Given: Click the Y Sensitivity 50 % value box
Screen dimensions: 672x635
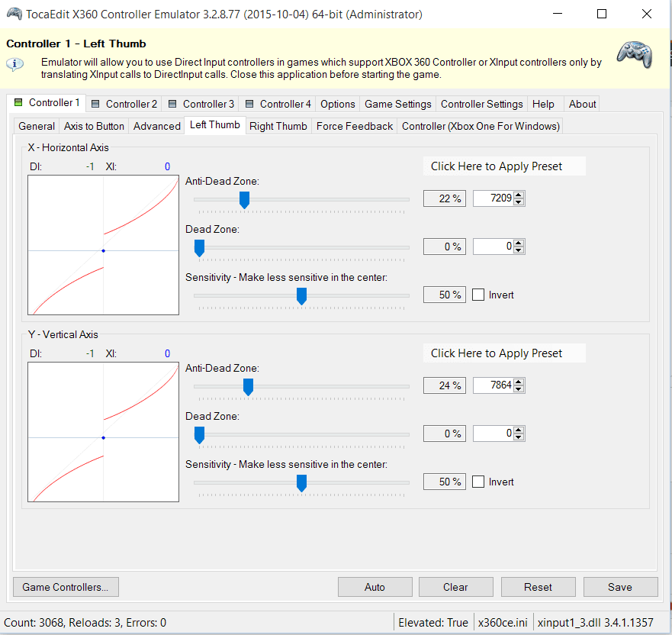Looking at the screenshot, I should coord(445,482).
